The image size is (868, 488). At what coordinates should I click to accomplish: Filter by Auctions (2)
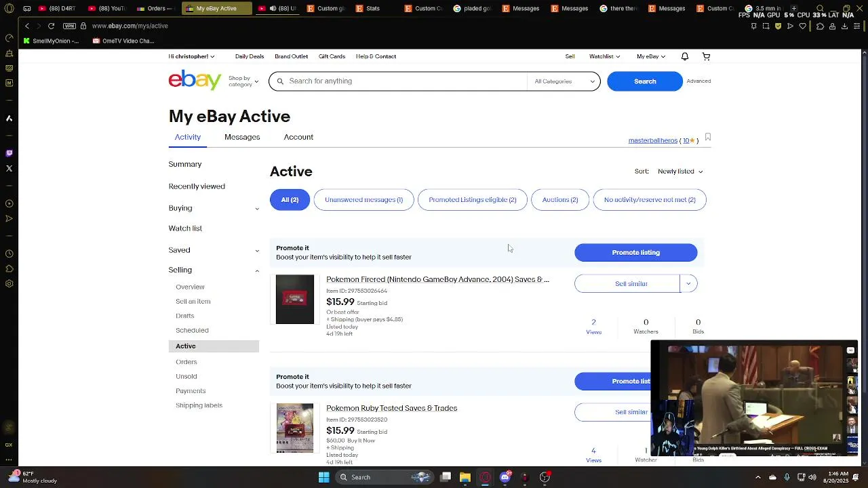pyautogui.click(x=560, y=199)
